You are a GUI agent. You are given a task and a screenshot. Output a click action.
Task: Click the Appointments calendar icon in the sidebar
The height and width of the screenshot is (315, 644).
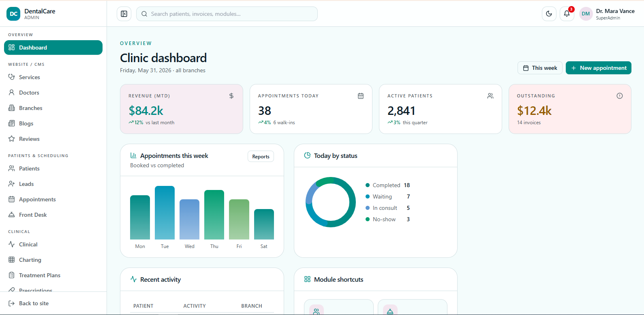point(12,199)
